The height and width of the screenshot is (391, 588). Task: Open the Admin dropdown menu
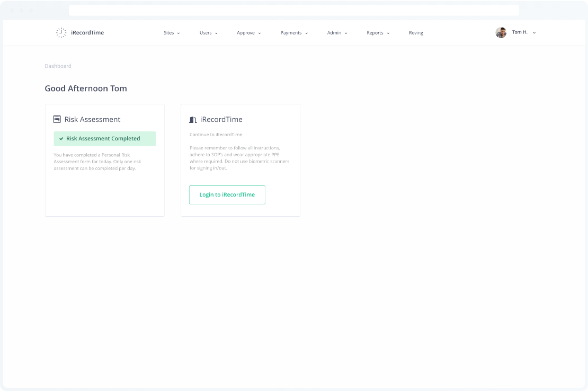tap(337, 33)
